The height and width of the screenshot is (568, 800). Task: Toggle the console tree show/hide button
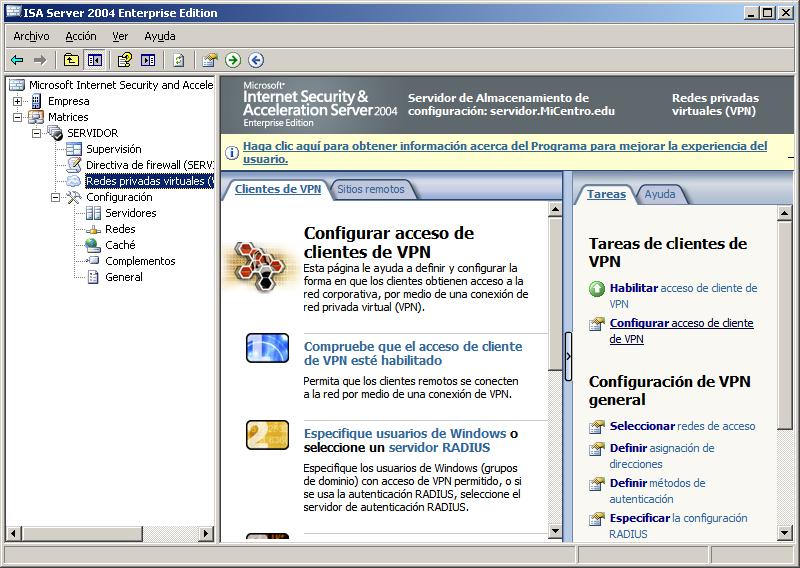pyautogui.click(x=94, y=60)
